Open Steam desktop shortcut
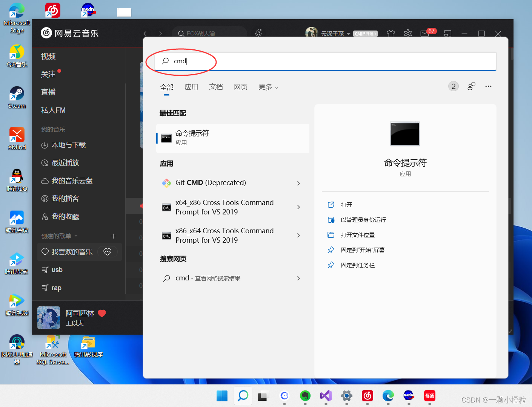 17,97
